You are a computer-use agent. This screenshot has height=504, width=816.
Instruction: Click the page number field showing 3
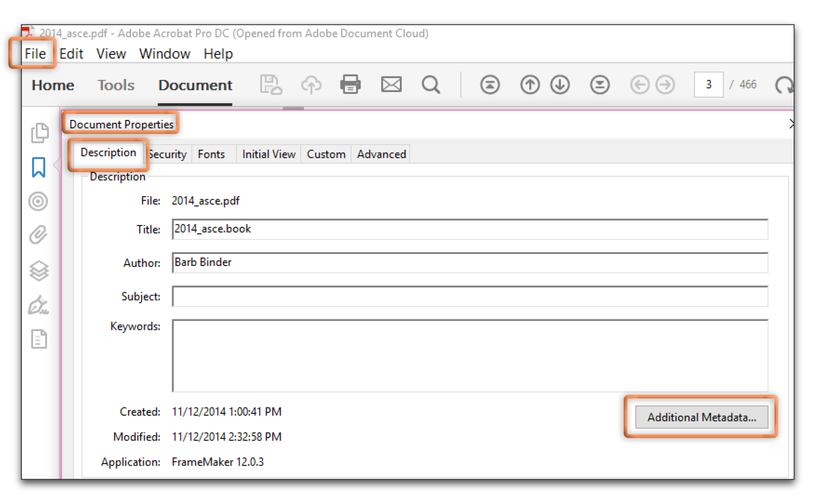[x=709, y=84]
